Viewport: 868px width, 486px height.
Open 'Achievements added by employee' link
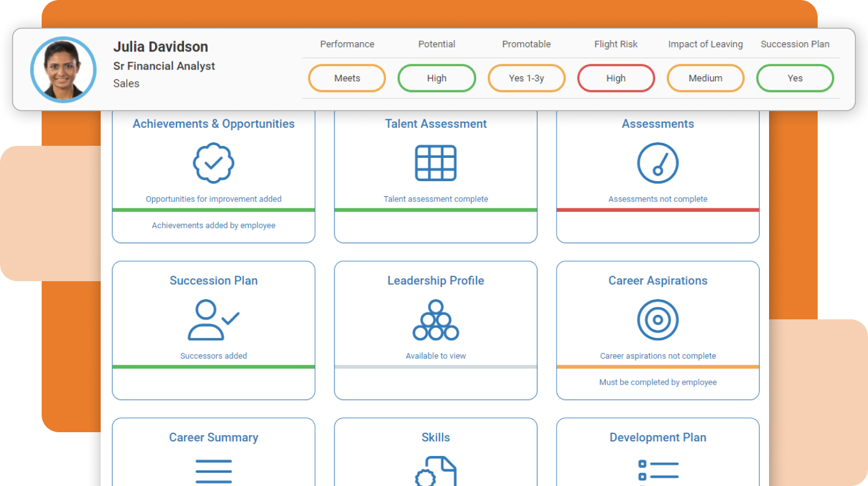point(214,226)
